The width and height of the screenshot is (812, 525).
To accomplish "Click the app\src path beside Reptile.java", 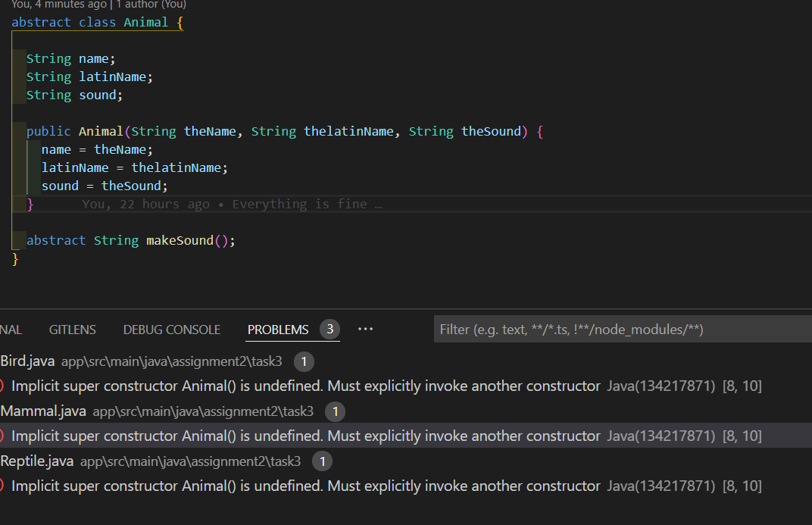I will pos(191,461).
